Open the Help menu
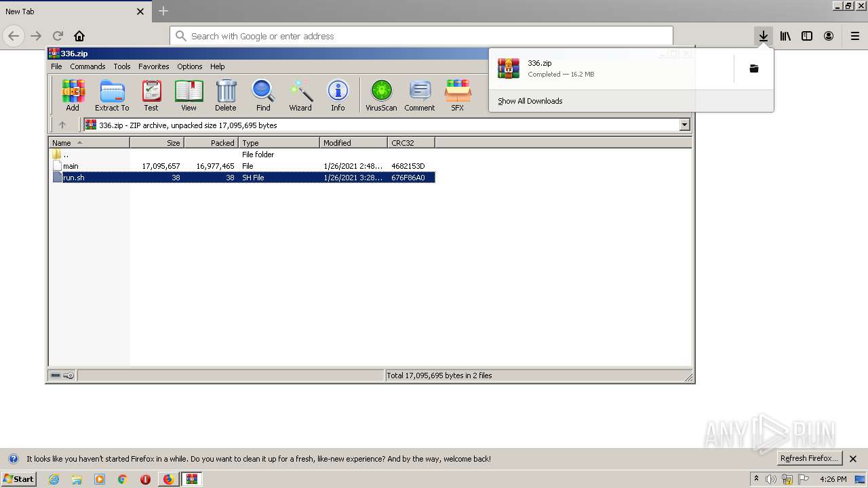The image size is (868, 488). (x=217, y=66)
